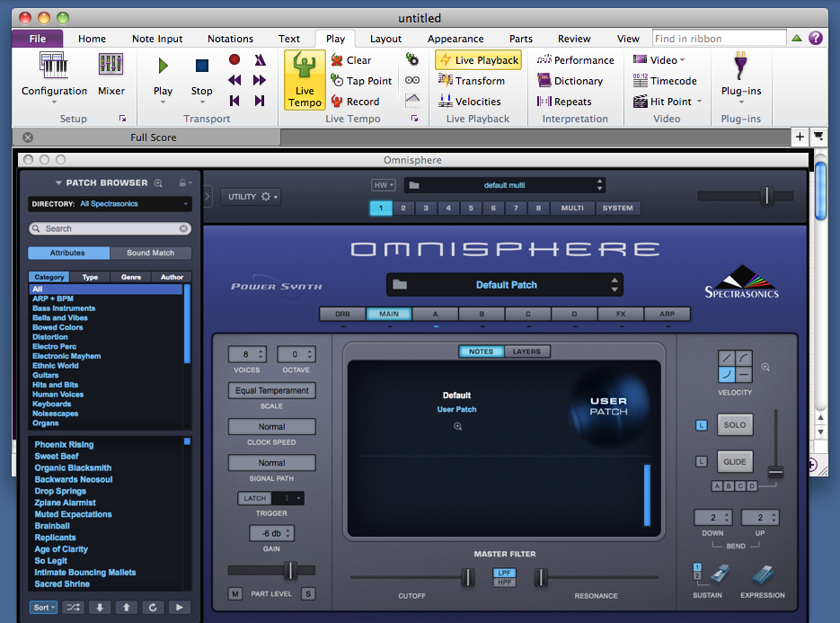Open new tab with plus button
Image resolution: width=840 pixels, height=623 pixels.
click(x=800, y=137)
